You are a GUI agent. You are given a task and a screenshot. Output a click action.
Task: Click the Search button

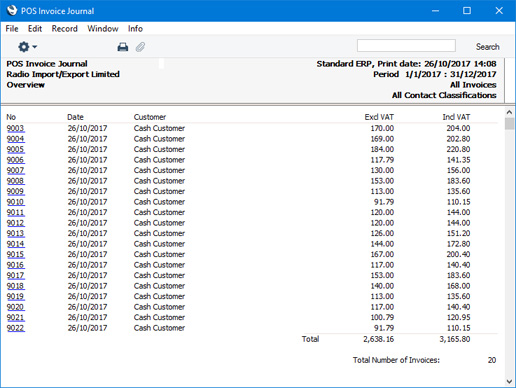coord(488,47)
